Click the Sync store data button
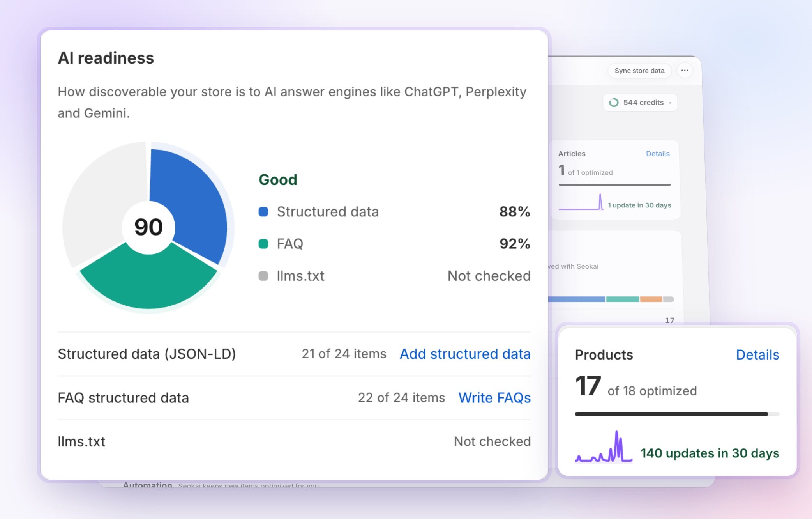 (639, 71)
